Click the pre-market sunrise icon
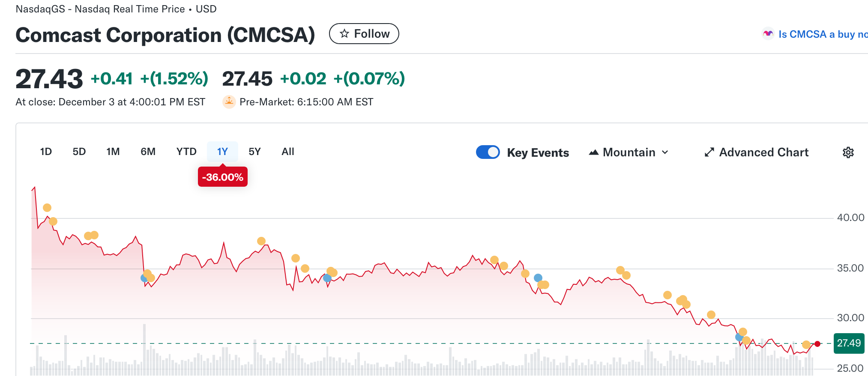The width and height of the screenshot is (868, 376). pos(229,102)
